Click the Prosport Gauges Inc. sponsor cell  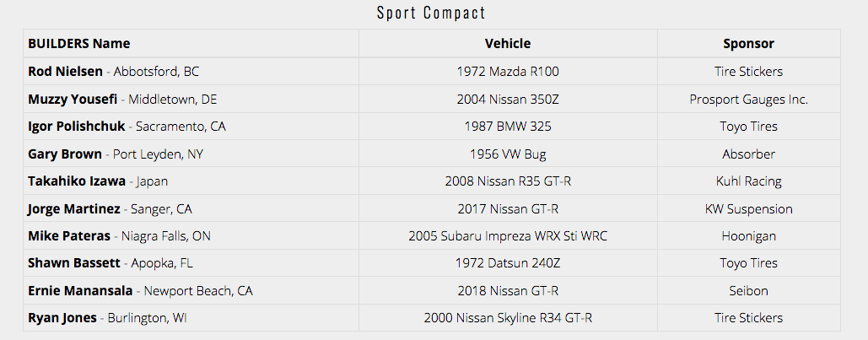pyautogui.click(x=748, y=100)
